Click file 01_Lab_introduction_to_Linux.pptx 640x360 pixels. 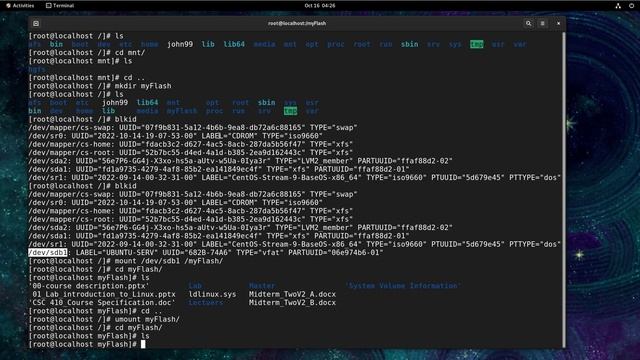point(104,294)
